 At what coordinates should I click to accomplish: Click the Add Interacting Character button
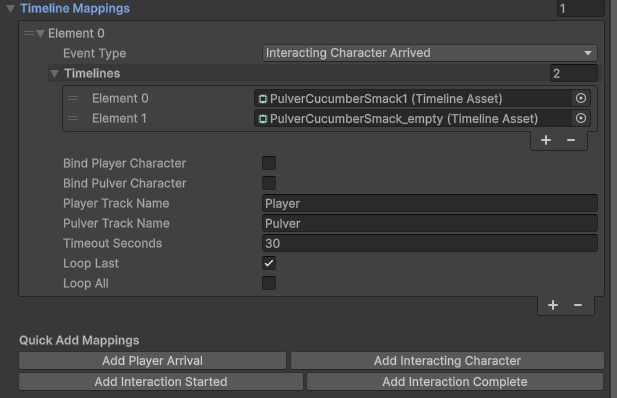pyautogui.click(x=447, y=361)
